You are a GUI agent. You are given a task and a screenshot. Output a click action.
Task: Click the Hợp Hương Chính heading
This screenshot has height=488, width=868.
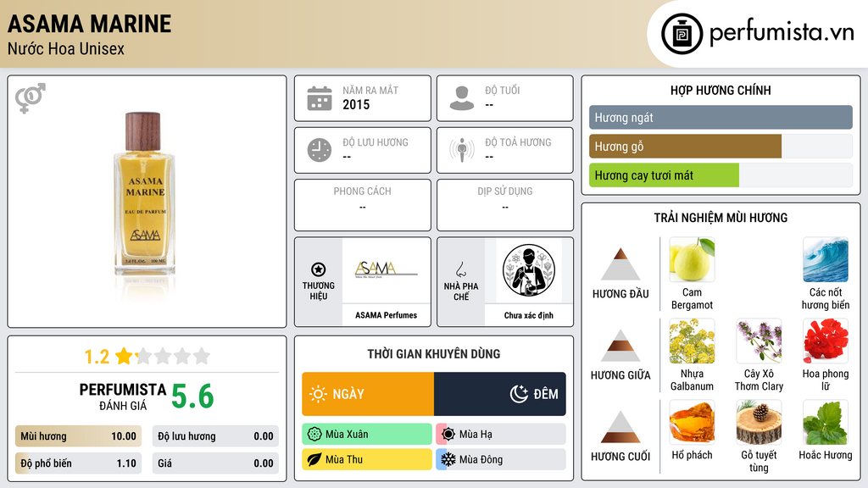pos(721,90)
